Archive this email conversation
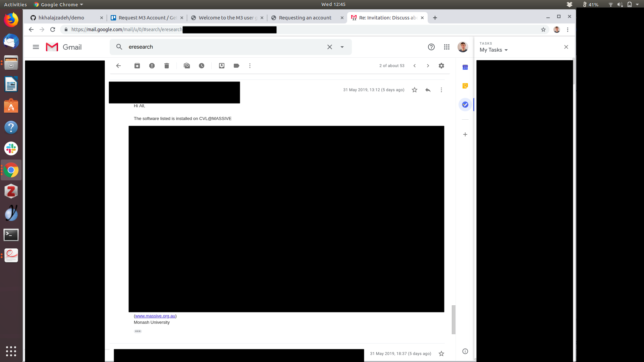This screenshot has height=362, width=644. [137, 66]
